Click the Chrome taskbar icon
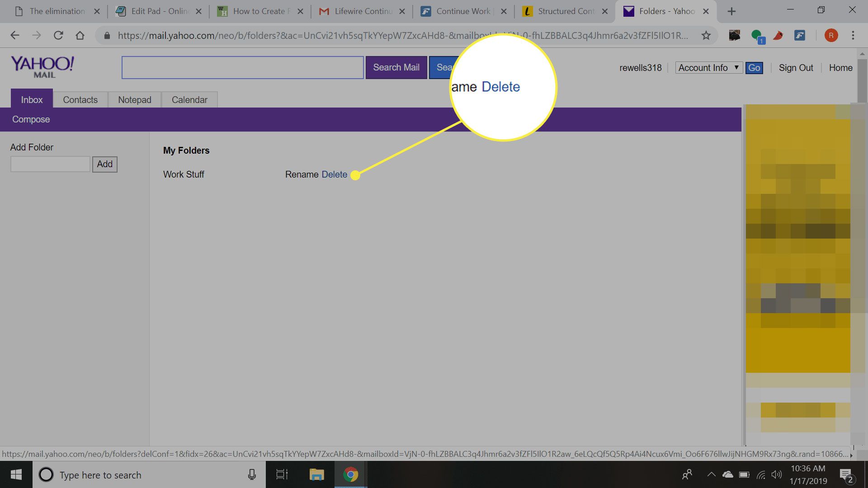The width and height of the screenshot is (868, 488). (351, 475)
